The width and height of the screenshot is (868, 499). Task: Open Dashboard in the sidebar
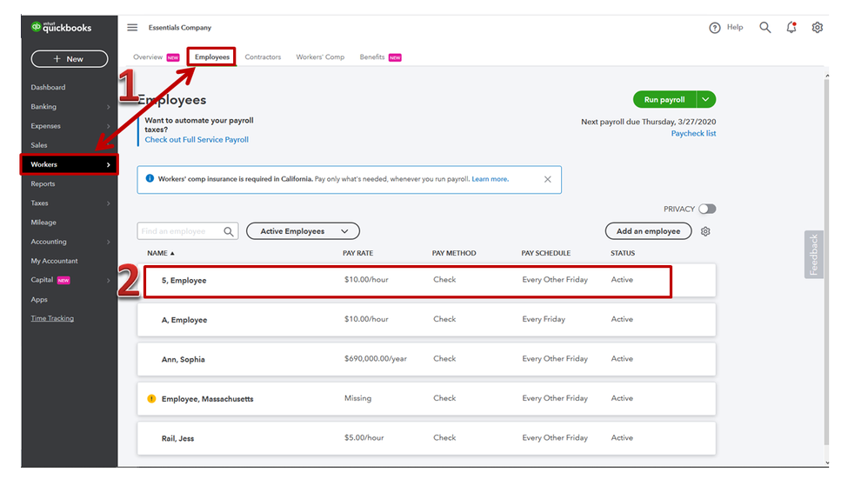point(48,88)
